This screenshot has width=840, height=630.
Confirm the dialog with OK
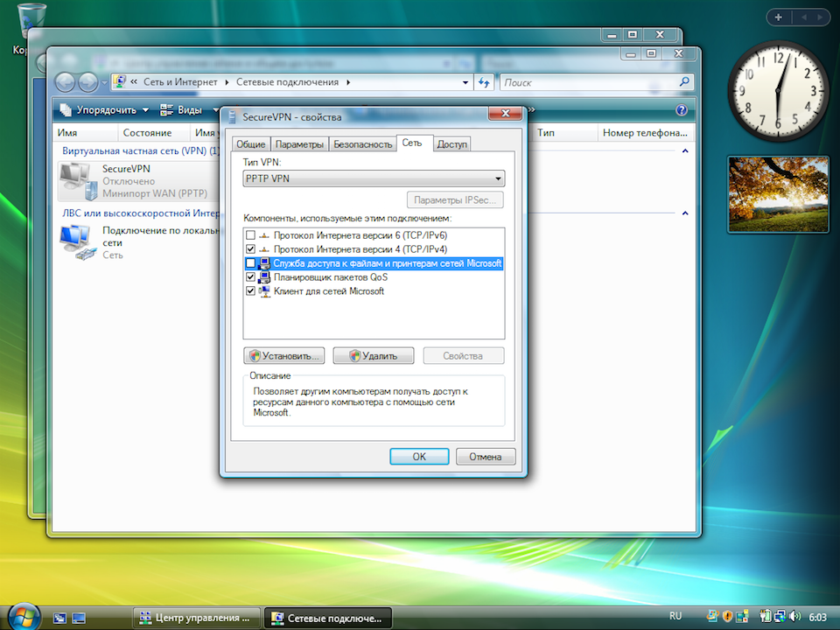coord(419,457)
